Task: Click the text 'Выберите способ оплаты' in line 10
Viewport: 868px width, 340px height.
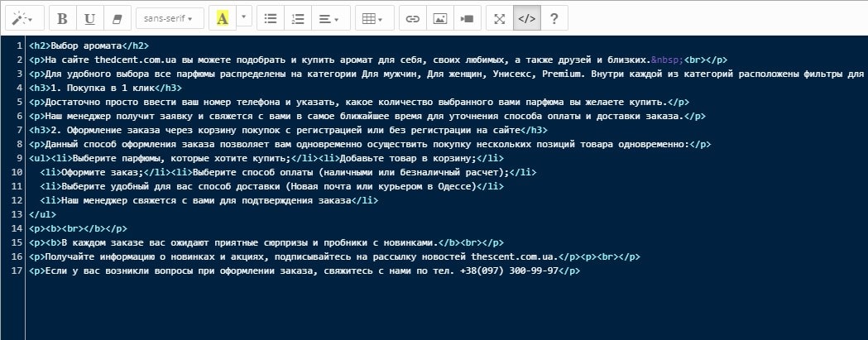Action: tap(252, 172)
